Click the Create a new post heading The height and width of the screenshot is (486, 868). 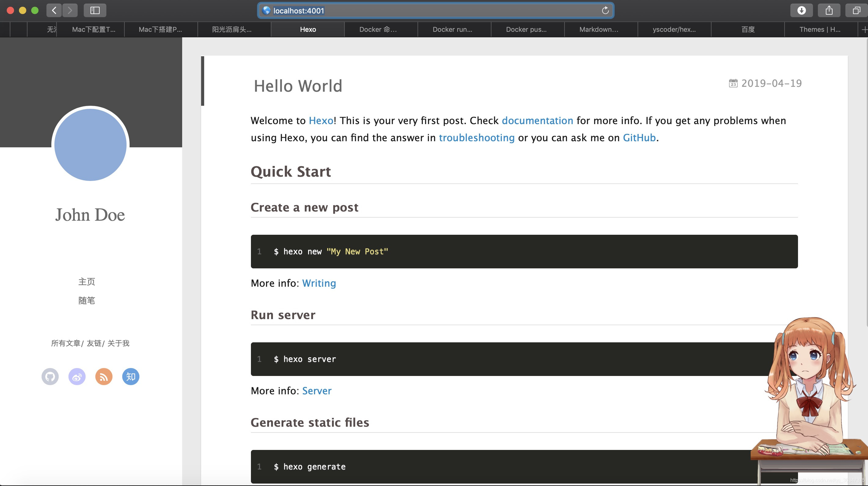pyautogui.click(x=305, y=207)
